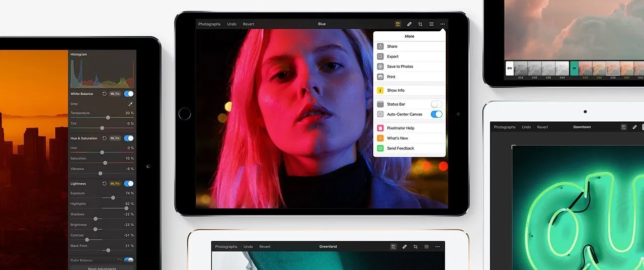
Task: Pick the Grey eyedropper tool
Action: coord(130,104)
